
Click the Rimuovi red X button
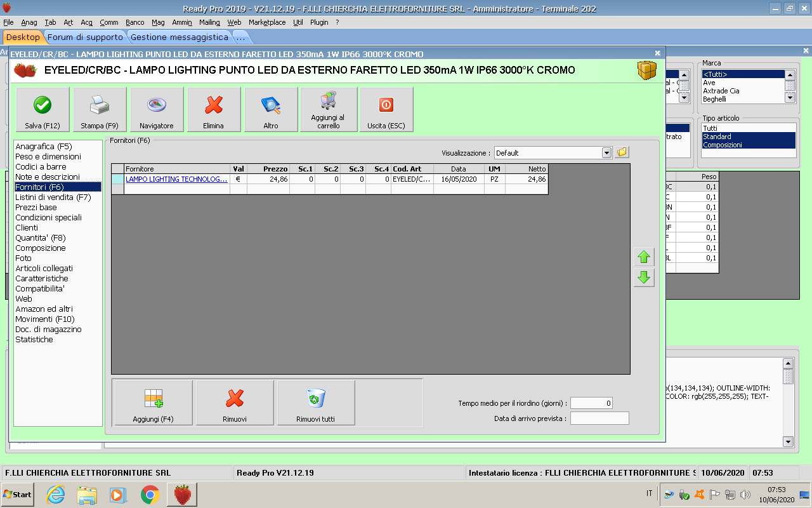pos(235,403)
